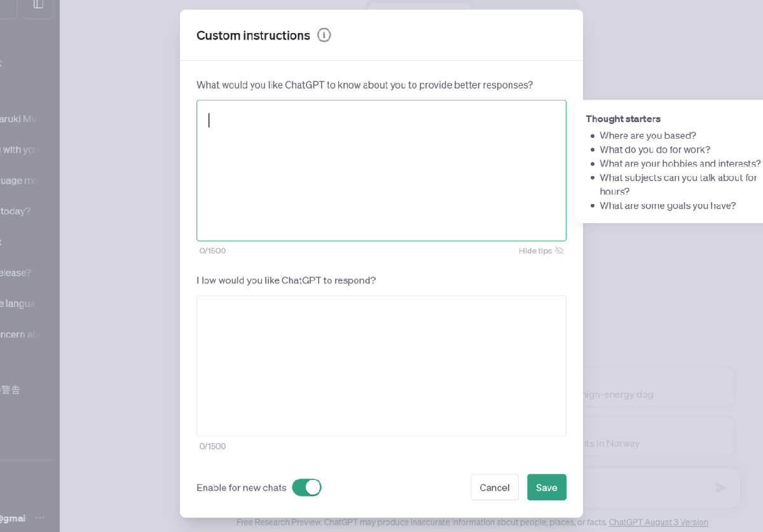Image resolution: width=763 pixels, height=532 pixels.
Task: Click 'Where are you based?' thought starter
Action: click(x=648, y=135)
